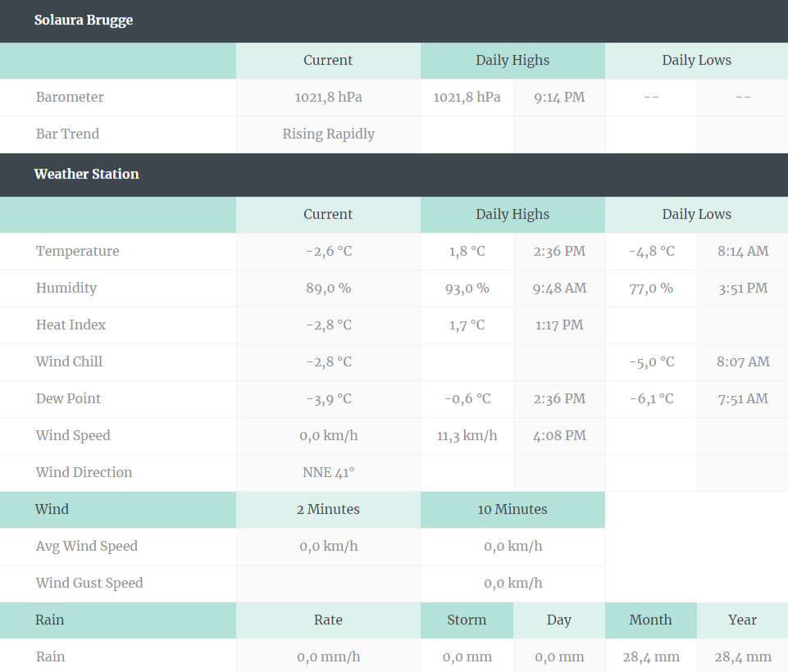Click dew point high -0,6 °C

tap(467, 398)
